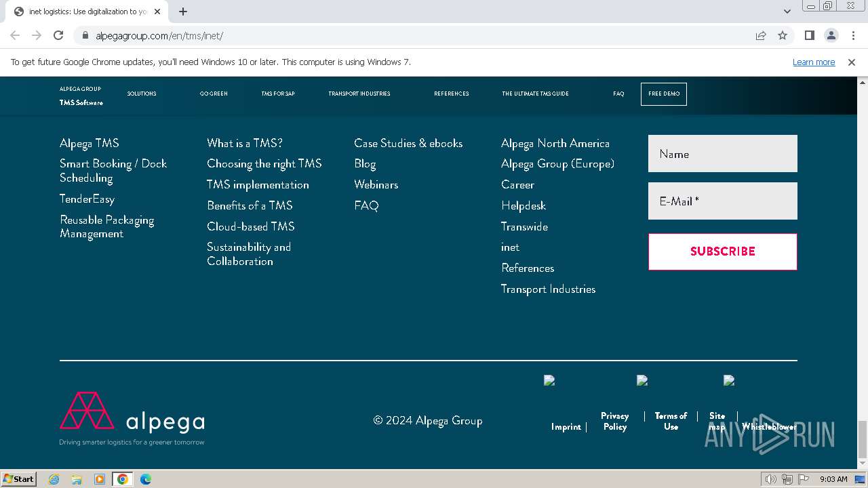The width and height of the screenshot is (868, 488).
Task: Click the Name input field
Action: [x=723, y=154]
